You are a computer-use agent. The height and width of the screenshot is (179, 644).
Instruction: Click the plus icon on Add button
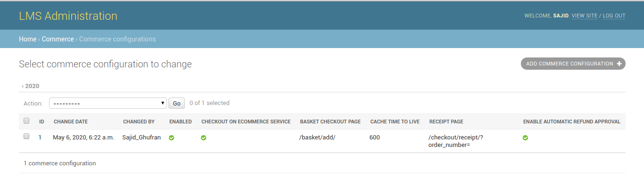[619, 64]
